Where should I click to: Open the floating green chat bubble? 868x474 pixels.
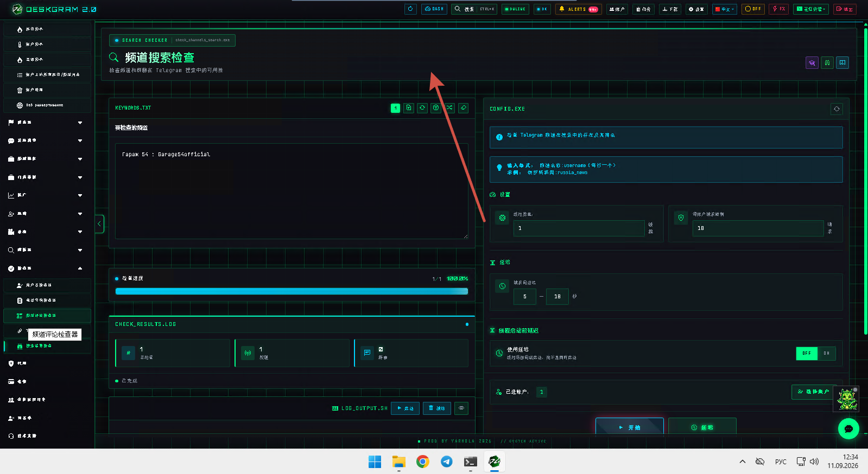848,428
